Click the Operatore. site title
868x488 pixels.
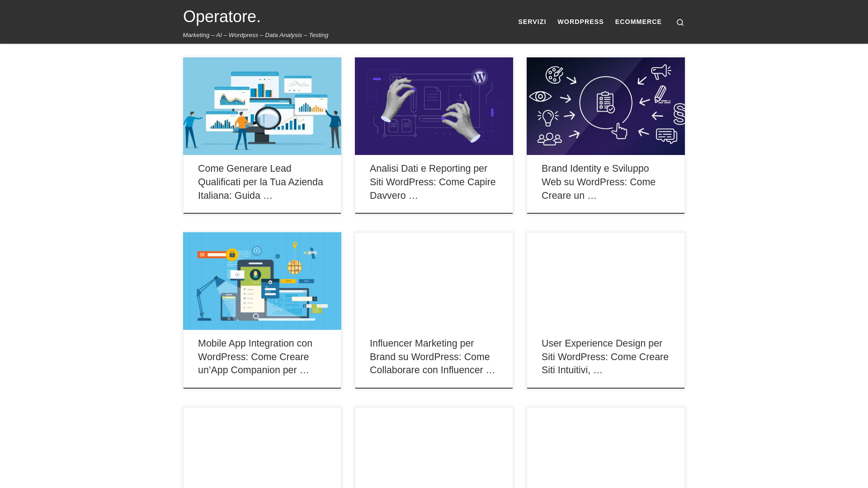222,17
